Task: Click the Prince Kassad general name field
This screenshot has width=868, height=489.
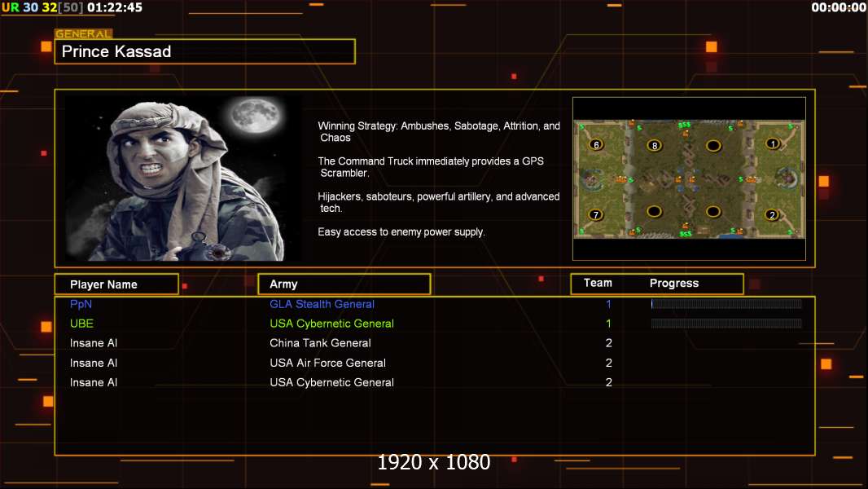Action: tap(205, 51)
